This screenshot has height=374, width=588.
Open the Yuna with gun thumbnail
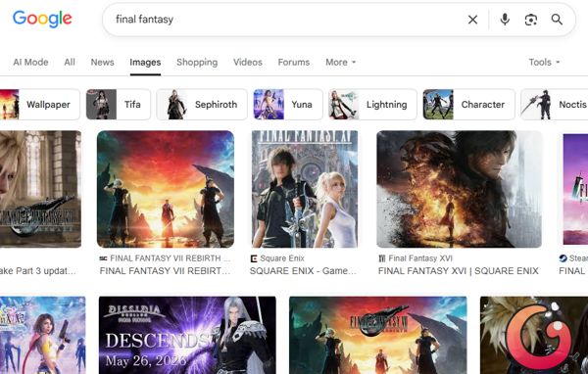pyautogui.click(x=43, y=335)
